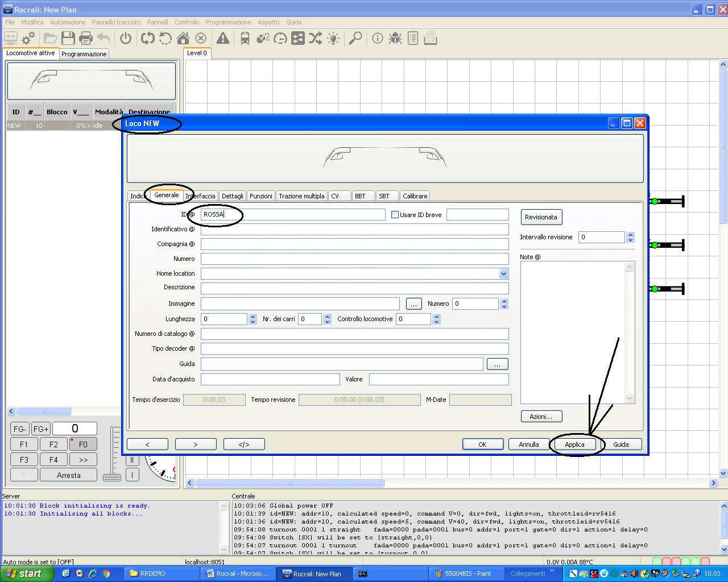Open the Programmazione menu

pyautogui.click(x=228, y=22)
